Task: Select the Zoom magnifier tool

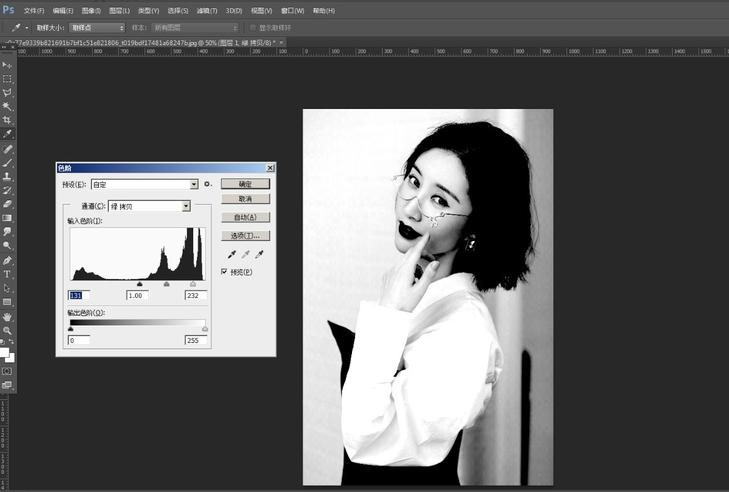Action: pyautogui.click(x=7, y=330)
